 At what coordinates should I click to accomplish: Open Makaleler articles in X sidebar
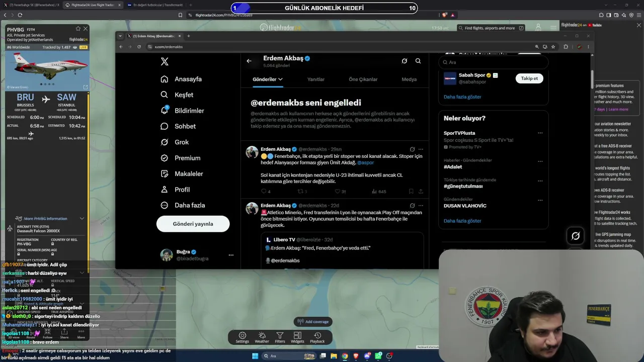coord(182,173)
